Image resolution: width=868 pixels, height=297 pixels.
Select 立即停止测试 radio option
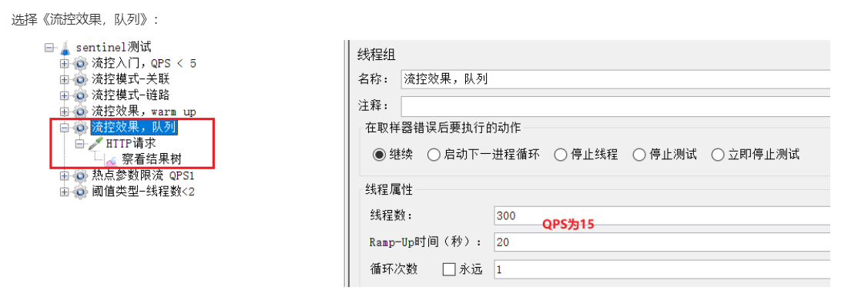click(x=718, y=155)
